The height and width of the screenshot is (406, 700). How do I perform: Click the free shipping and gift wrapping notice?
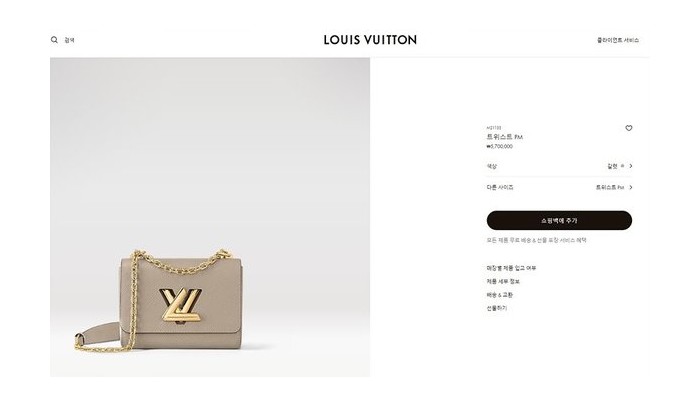pyautogui.click(x=537, y=240)
